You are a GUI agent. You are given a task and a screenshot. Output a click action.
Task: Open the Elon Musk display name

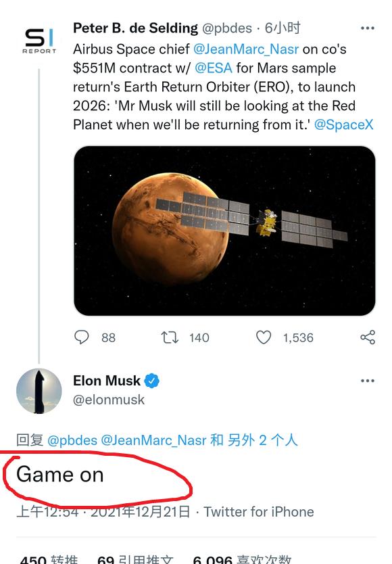pos(107,381)
